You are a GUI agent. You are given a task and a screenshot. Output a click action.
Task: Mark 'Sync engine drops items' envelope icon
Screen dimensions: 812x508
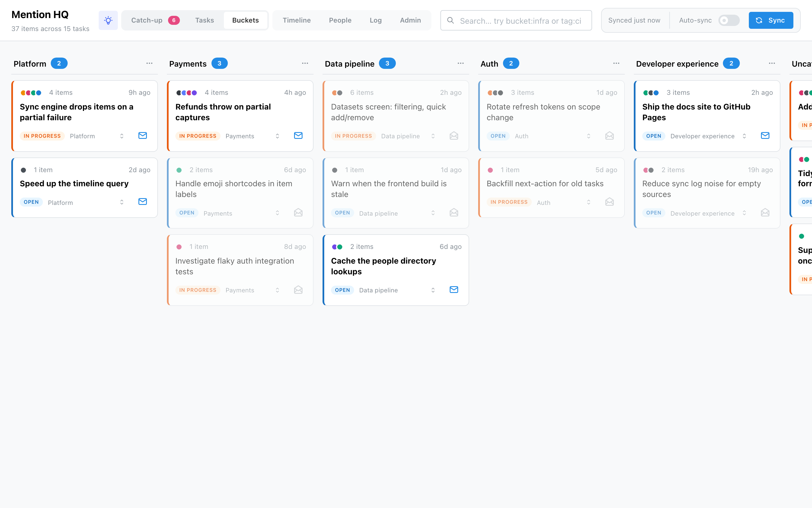tap(143, 135)
